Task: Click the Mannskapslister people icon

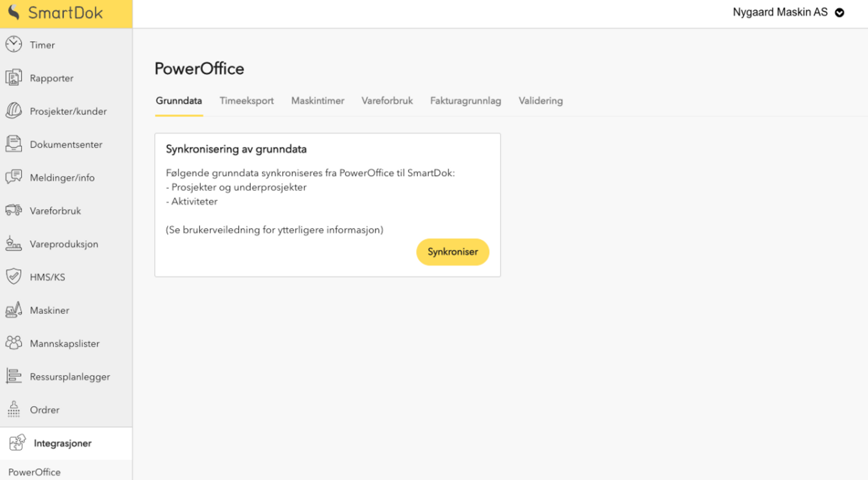Action: (x=14, y=343)
